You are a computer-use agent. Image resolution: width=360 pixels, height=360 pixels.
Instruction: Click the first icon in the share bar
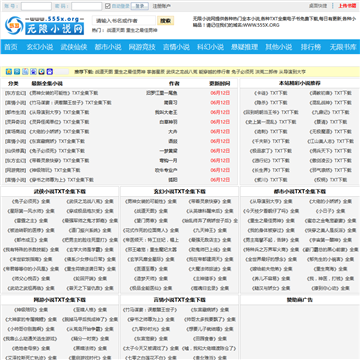coord(9,71)
